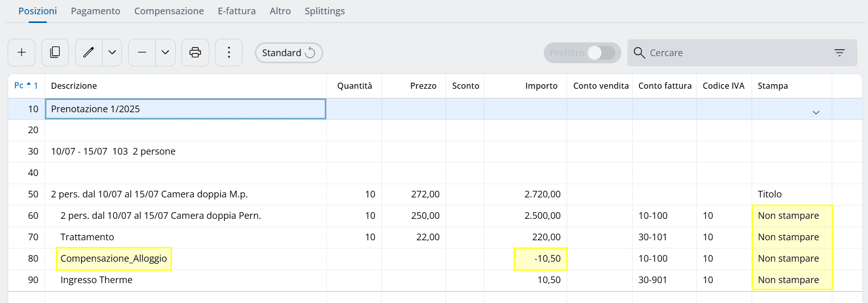The width and height of the screenshot is (868, 303).
Task: Click the printer icon
Action: [195, 53]
